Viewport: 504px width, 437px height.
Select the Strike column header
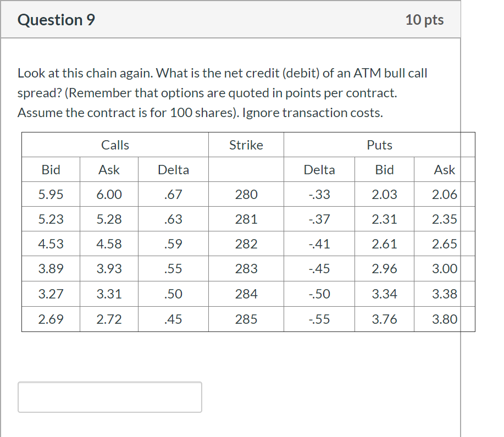(x=246, y=145)
